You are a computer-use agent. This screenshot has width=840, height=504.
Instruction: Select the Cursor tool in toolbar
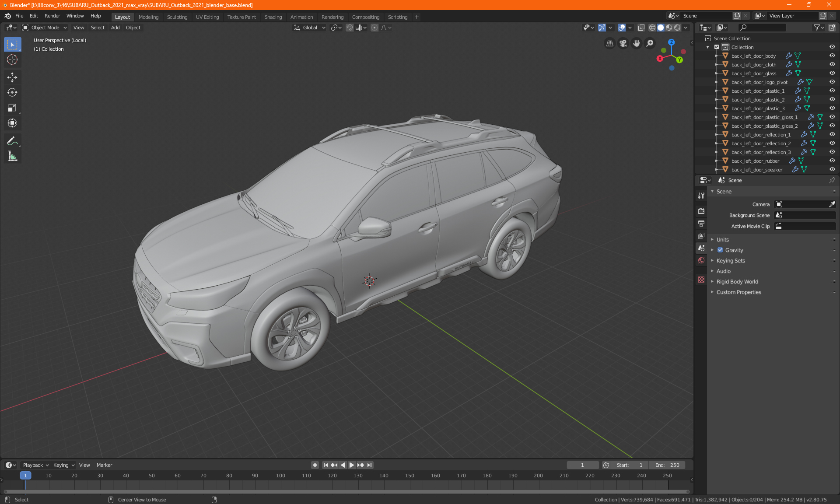click(12, 60)
